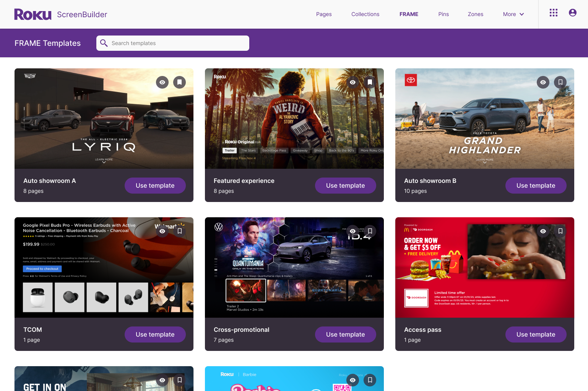
Task: Click the '7 pages' label
Action: (x=224, y=340)
